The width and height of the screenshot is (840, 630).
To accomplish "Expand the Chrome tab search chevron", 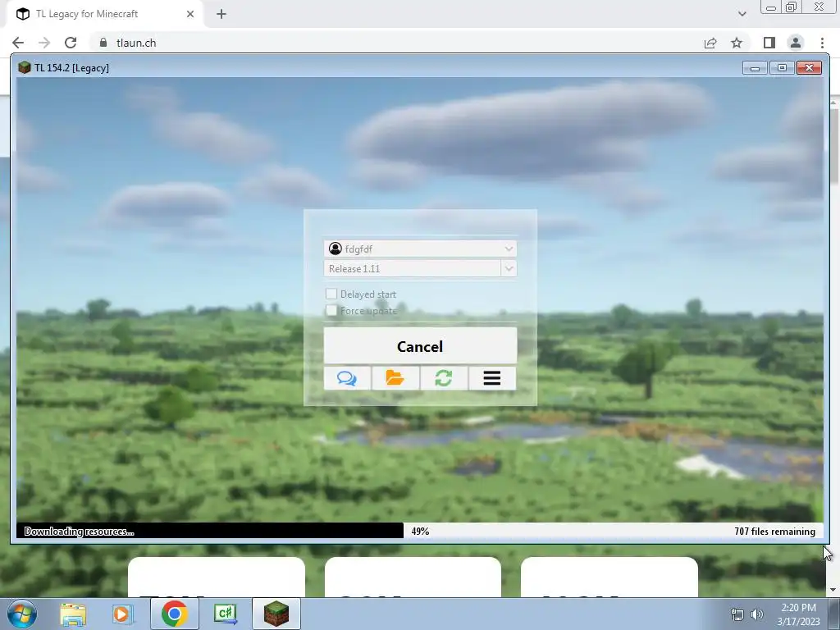I will click(742, 14).
